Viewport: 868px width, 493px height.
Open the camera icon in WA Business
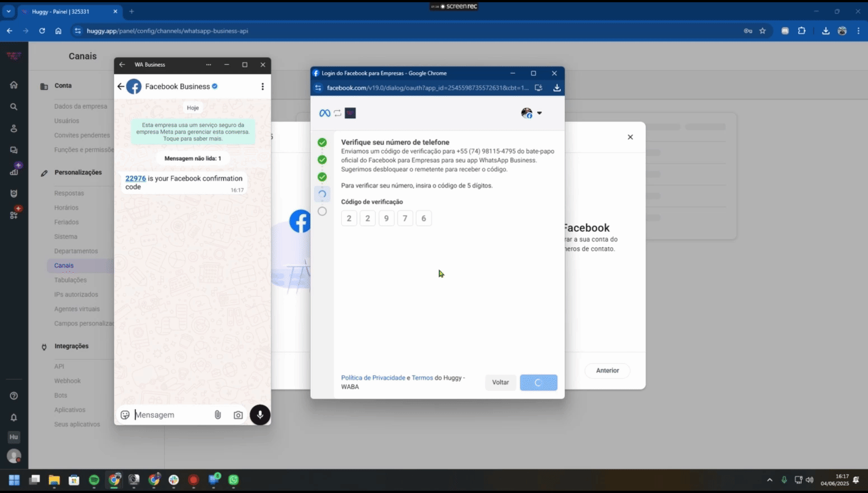pyautogui.click(x=238, y=415)
